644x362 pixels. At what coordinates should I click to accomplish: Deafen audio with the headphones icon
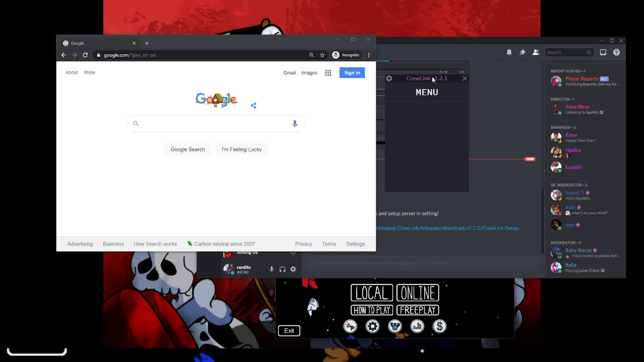282,269
